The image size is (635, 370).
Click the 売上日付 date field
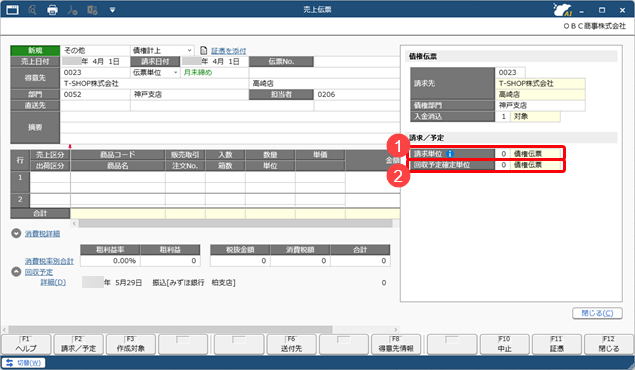pyautogui.click(x=95, y=62)
